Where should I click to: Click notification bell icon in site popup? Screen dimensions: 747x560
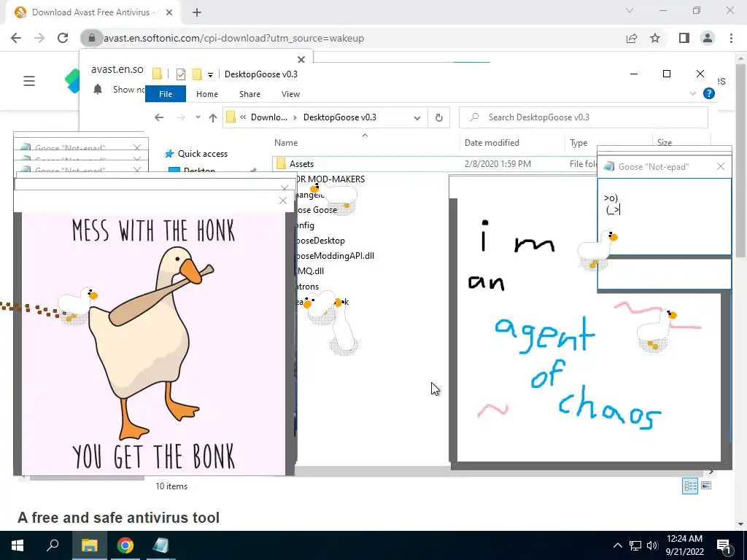point(98,89)
